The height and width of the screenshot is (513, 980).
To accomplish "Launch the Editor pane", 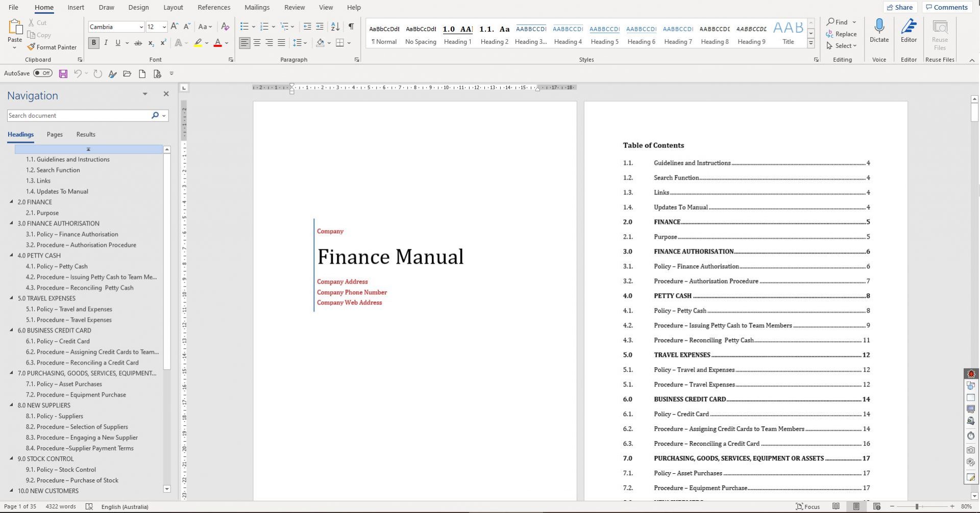I will [909, 31].
